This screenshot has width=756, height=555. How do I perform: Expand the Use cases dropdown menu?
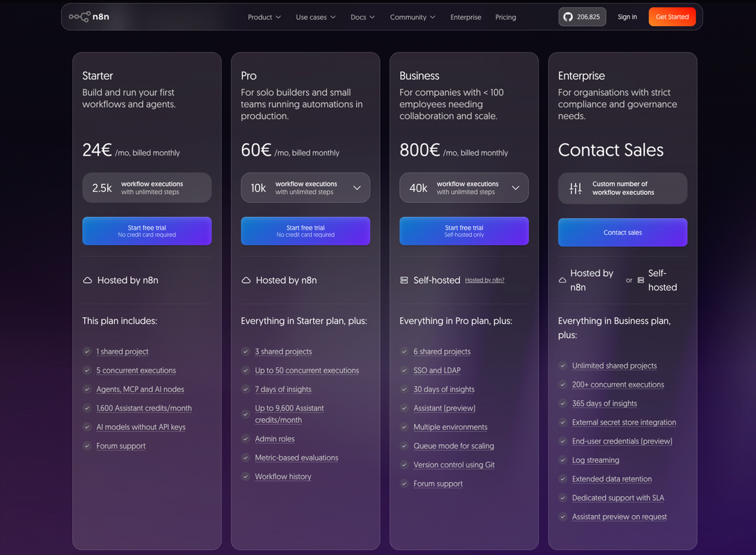[x=316, y=17]
